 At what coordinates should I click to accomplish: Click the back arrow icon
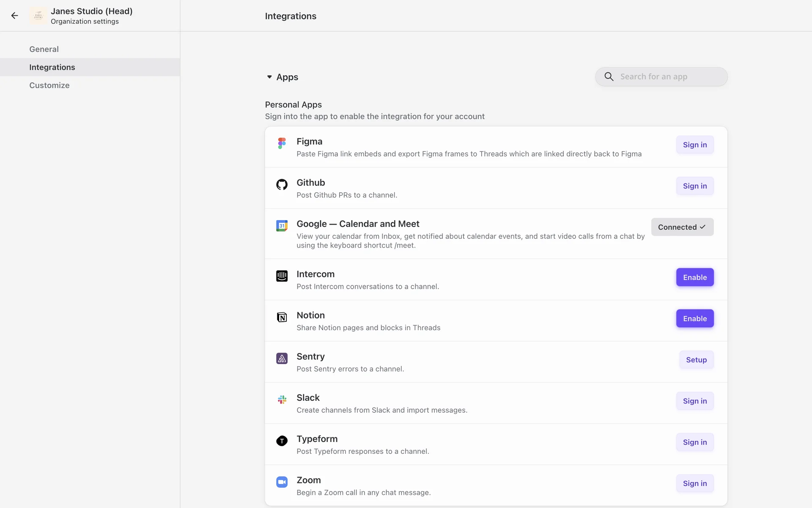click(x=15, y=16)
